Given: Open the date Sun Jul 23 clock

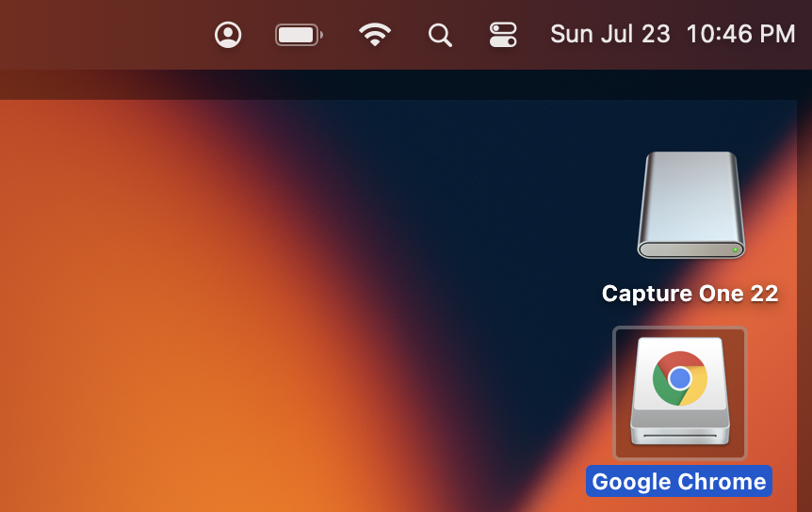Looking at the screenshot, I should (x=673, y=34).
